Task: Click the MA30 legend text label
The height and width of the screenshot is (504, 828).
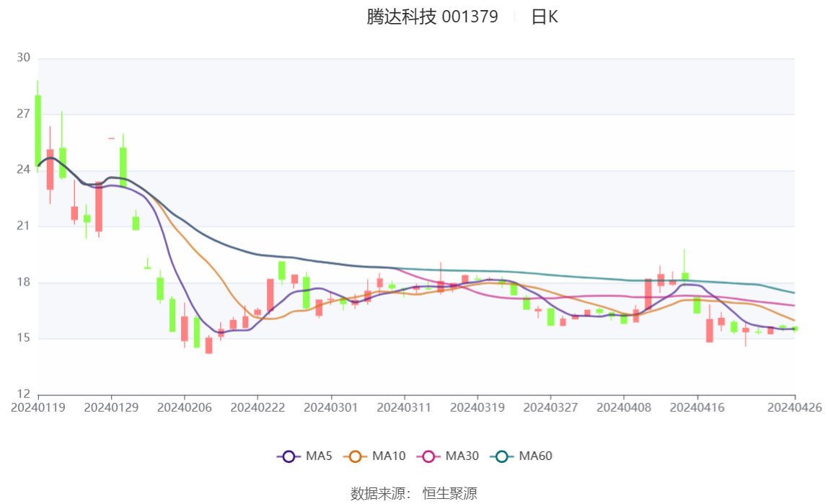Action: coord(462,456)
